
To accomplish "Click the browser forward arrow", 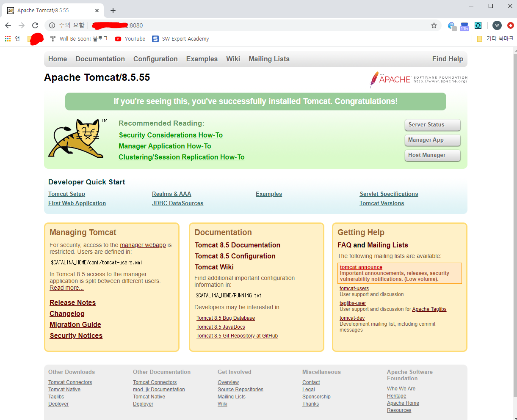I will pyautogui.click(x=22, y=25).
